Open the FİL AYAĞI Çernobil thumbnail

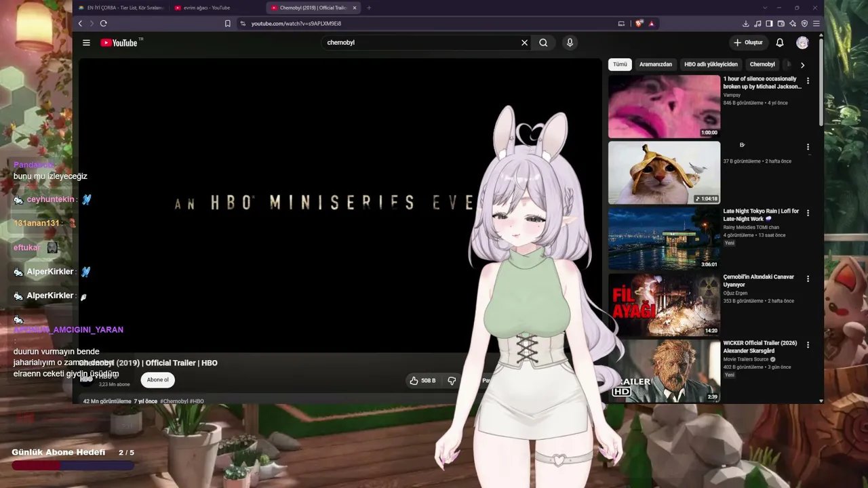[664, 304]
